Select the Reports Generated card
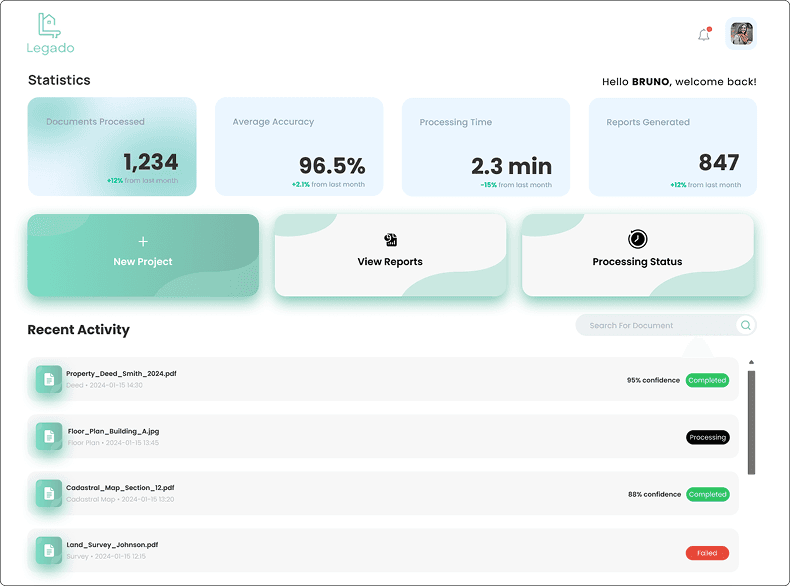The height and width of the screenshot is (586, 790). coord(673,147)
